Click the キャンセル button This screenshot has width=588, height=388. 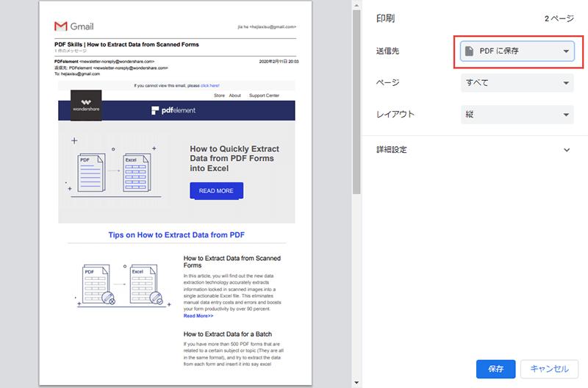pyautogui.click(x=549, y=369)
